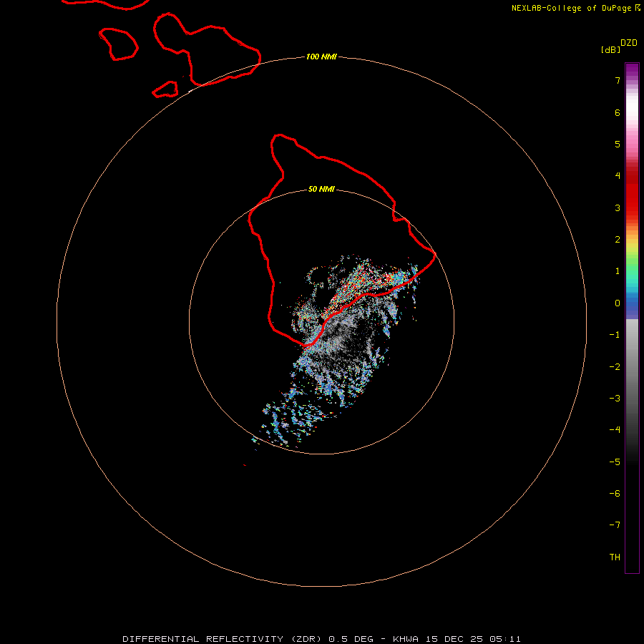
Task: Click the 0 value on color scale
Action: click(618, 303)
